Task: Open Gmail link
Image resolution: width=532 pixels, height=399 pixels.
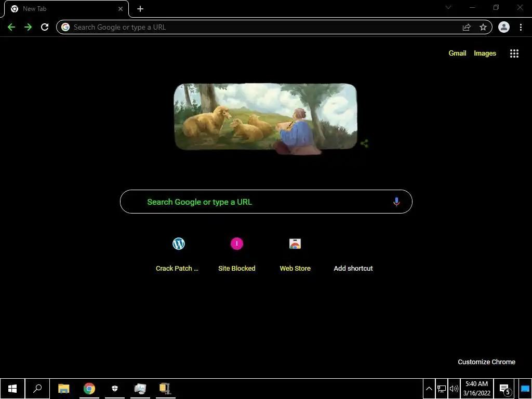Action: coord(457,54)
